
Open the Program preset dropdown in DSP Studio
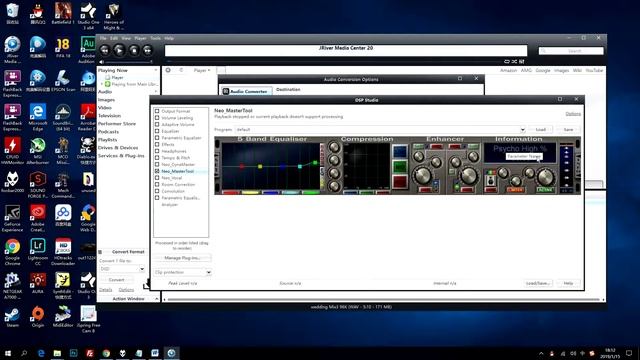coord(522,129)
